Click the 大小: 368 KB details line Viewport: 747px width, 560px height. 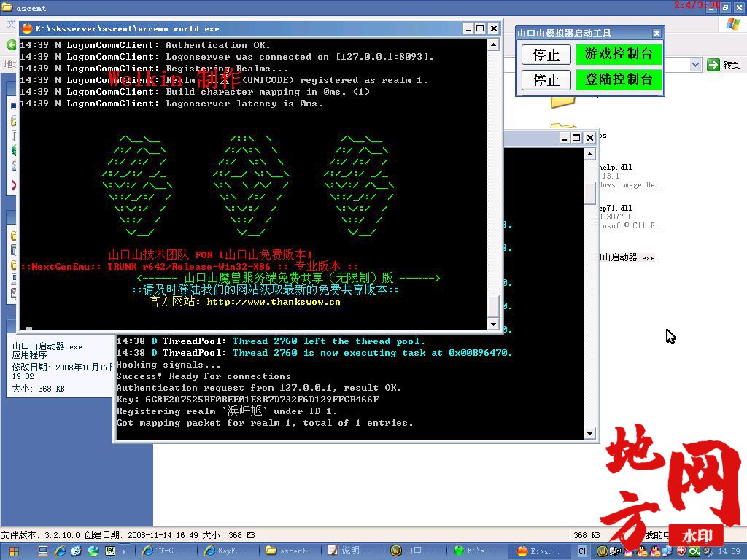click(38, 389)
